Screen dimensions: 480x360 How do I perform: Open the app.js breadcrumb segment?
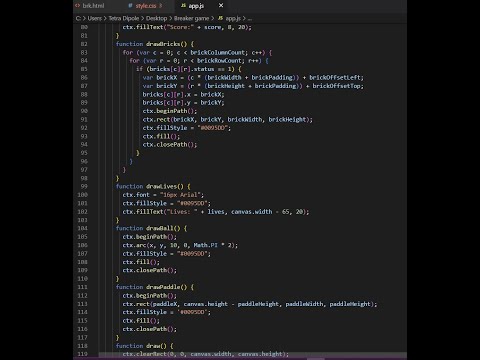[x=230, y=18]
